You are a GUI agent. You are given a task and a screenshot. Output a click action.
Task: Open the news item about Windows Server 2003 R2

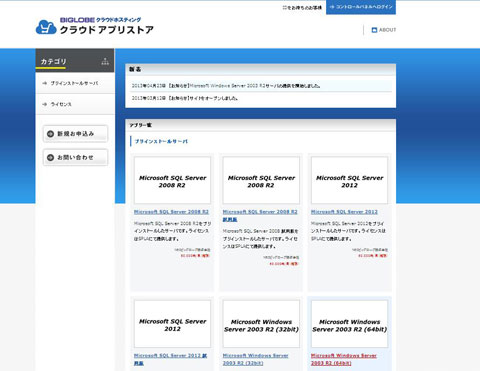(x=226, y=86)
